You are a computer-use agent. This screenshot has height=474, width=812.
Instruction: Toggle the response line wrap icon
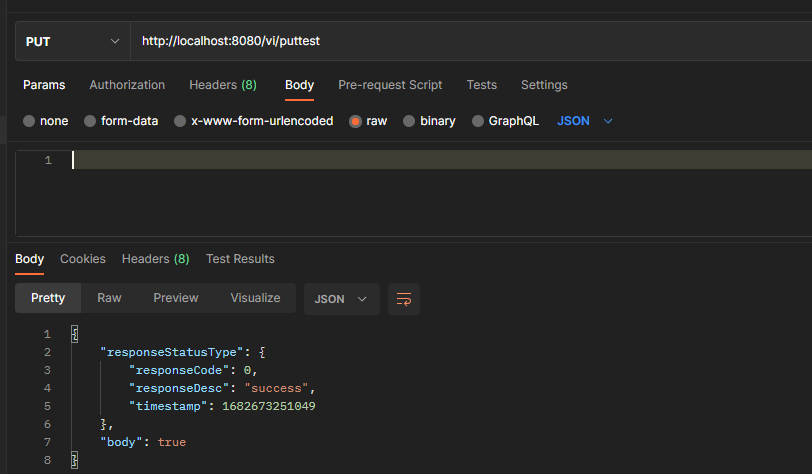tap(404, 299)
